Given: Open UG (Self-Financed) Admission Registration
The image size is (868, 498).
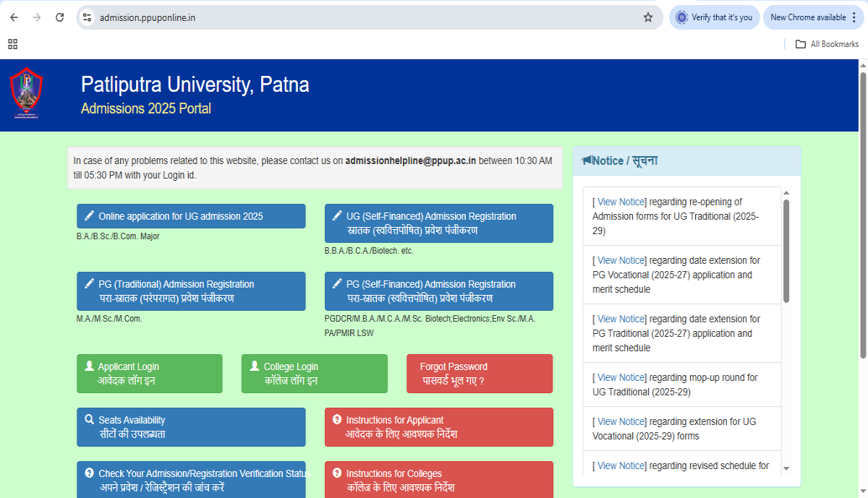Looking at the screenshot, I should click(x=439, y=223).
